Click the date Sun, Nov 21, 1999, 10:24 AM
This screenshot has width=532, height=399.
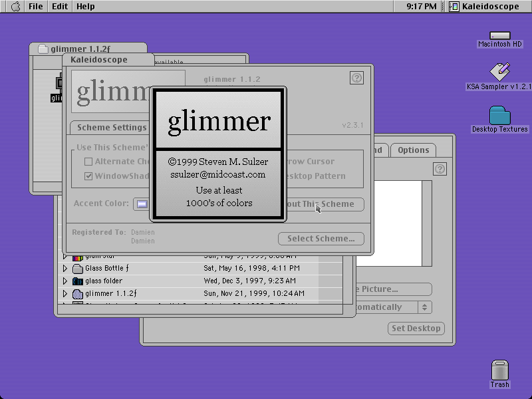(254, 293)
